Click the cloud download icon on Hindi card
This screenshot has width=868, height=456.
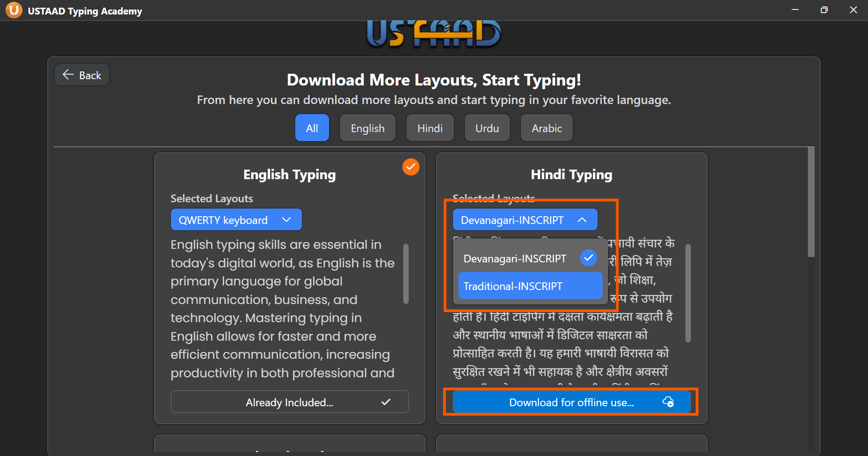point(668,402)
